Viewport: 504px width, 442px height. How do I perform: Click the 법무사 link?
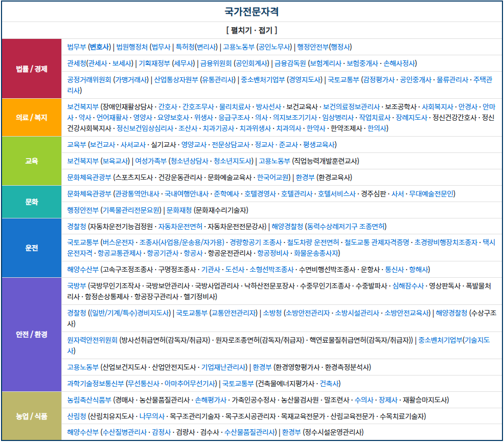(161, 47)
